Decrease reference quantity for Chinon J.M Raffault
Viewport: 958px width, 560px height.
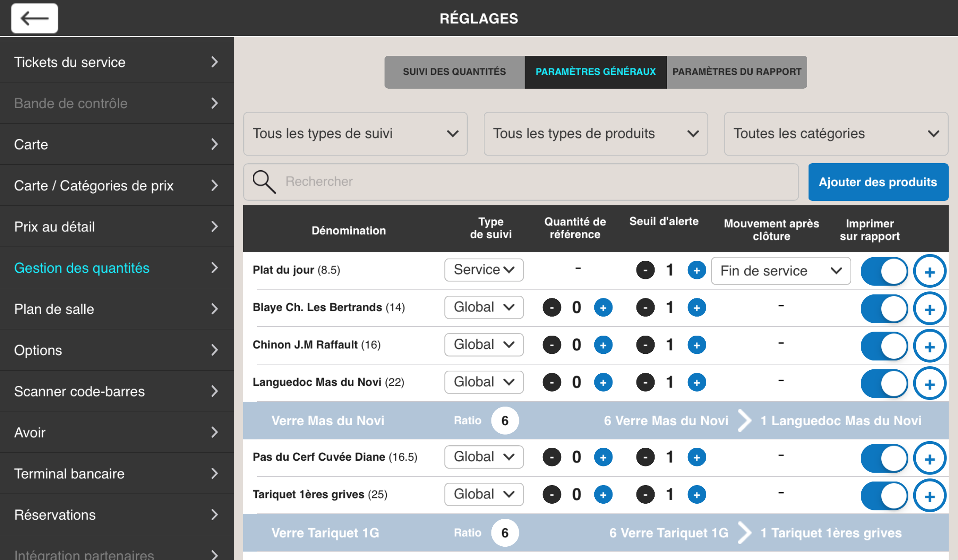(552, 345)
